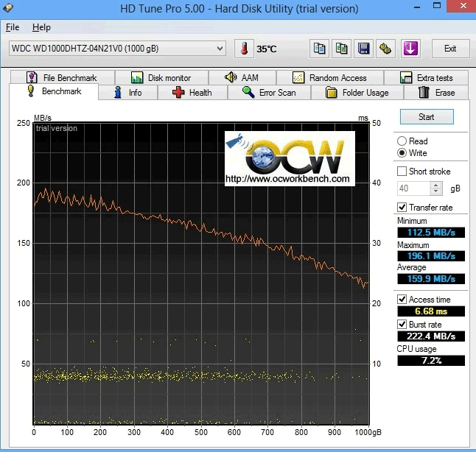
Task: Expand the WDC drive selection dropdown
Action: pyautogui.click(x=220, y=49)
